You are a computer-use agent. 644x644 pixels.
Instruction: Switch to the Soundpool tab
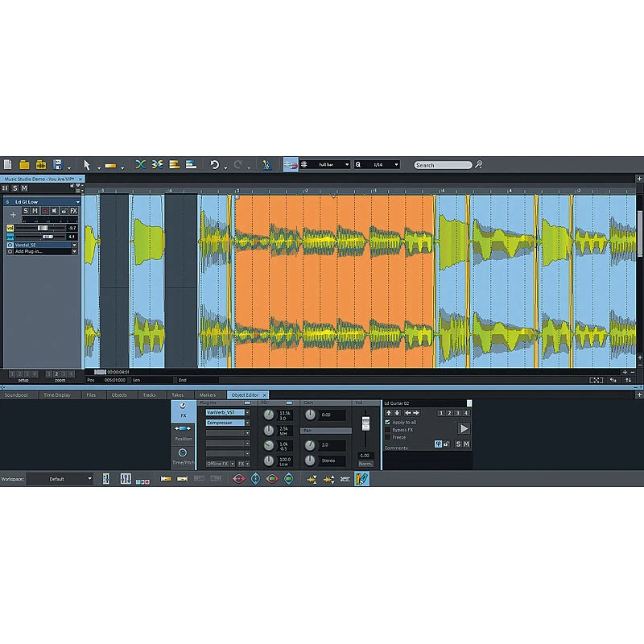[x=14, y=395]
